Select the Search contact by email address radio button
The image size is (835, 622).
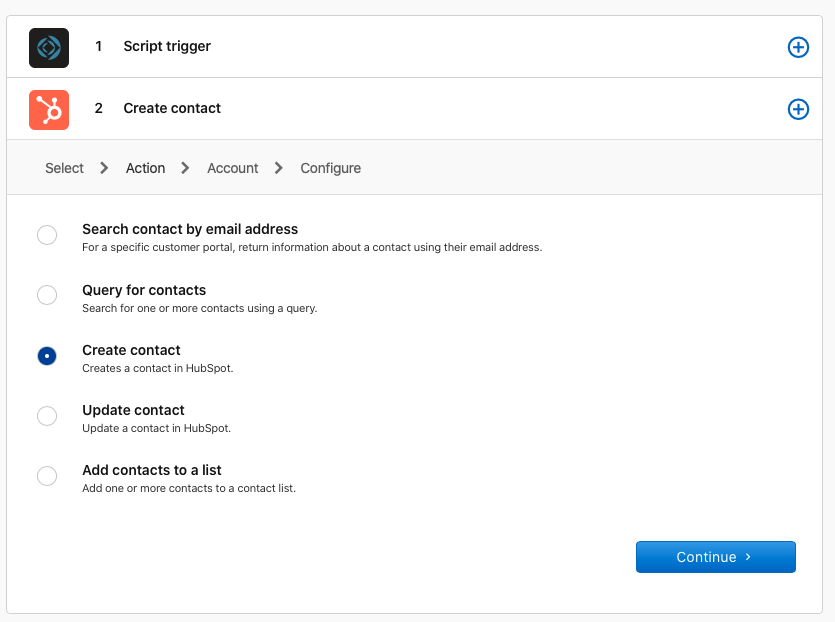tap(47, 236)
